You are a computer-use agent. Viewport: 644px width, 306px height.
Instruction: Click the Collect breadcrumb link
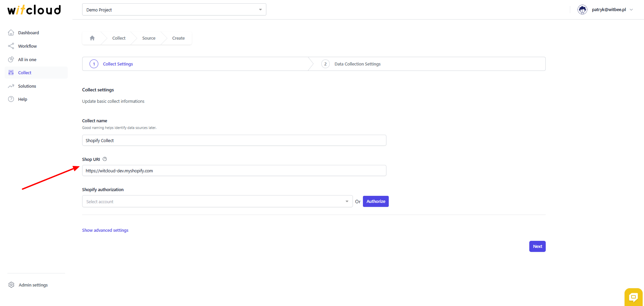tap(119, 38)
